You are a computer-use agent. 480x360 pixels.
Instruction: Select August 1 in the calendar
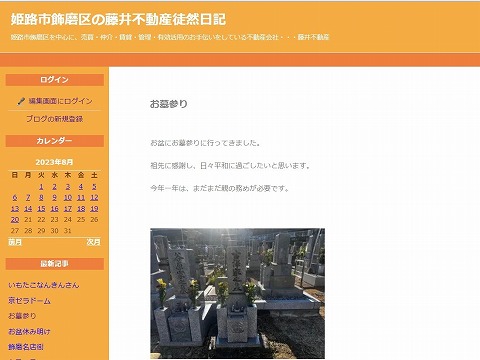click(41, 187)
